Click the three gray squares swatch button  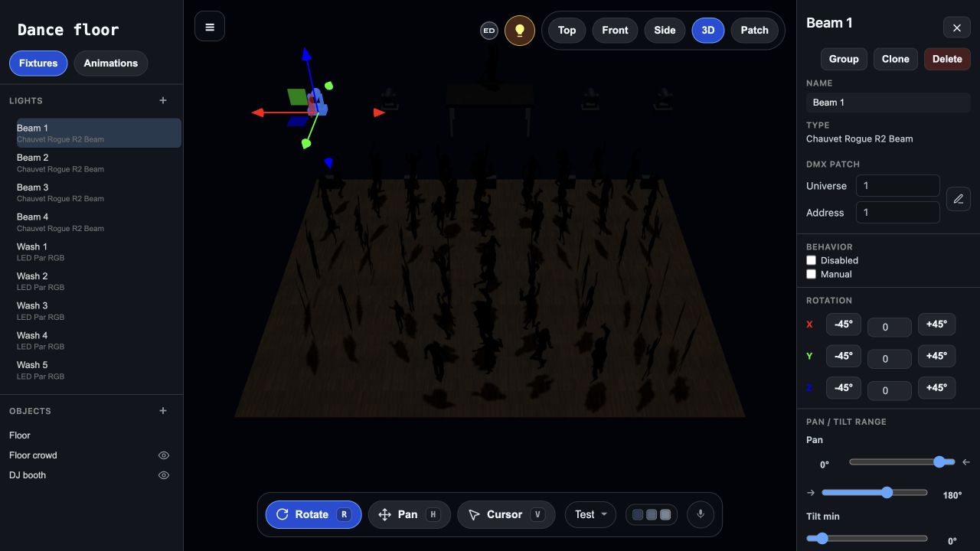(x=652, y=514)
